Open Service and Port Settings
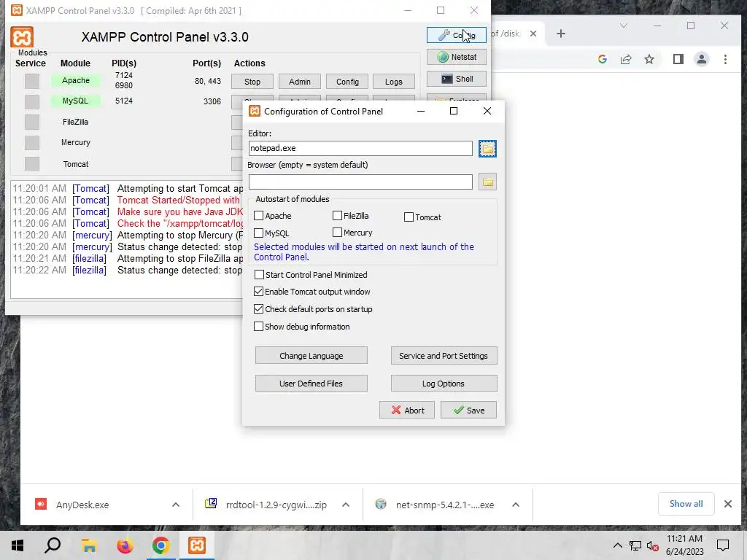The width and height of the screenshot is (747, 560). [x=444, y=356]
